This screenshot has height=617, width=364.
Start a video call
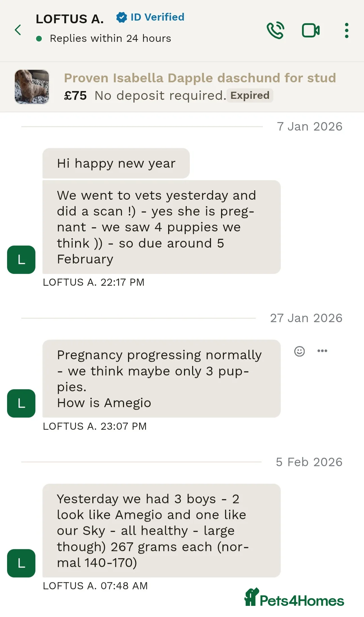point(310,30)
